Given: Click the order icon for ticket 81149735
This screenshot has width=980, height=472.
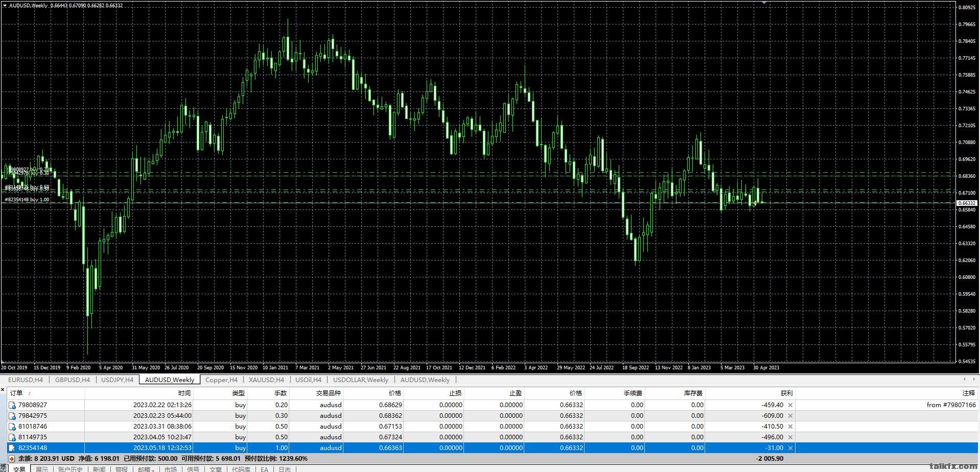Looking at the screenshot, I should pos(12,437).
